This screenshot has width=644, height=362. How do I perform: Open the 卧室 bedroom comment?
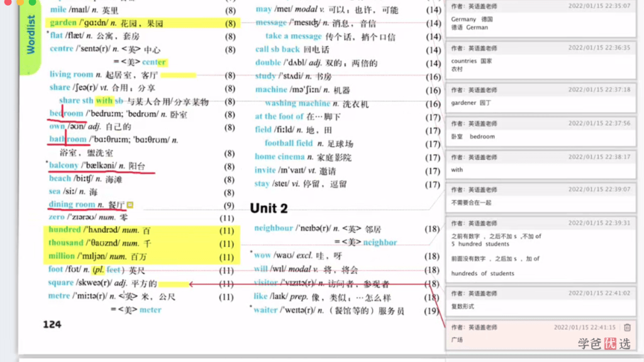(541, 131)
